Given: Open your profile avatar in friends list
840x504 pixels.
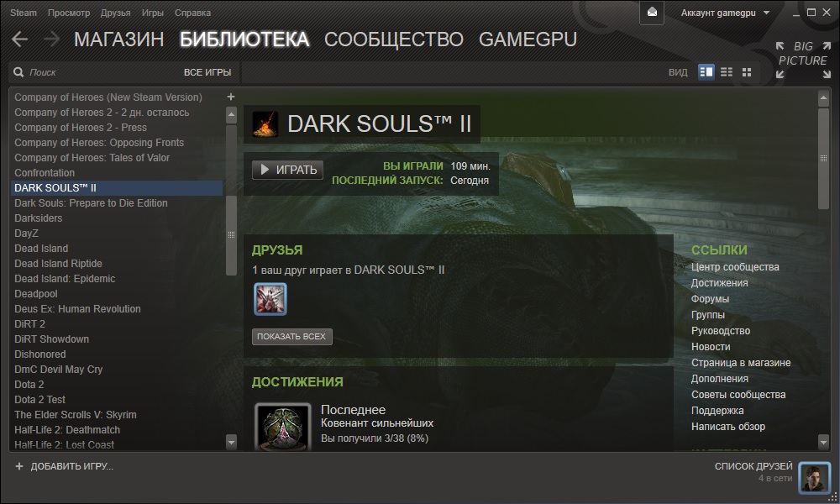Looking at the screenshot, I should 814,477.
